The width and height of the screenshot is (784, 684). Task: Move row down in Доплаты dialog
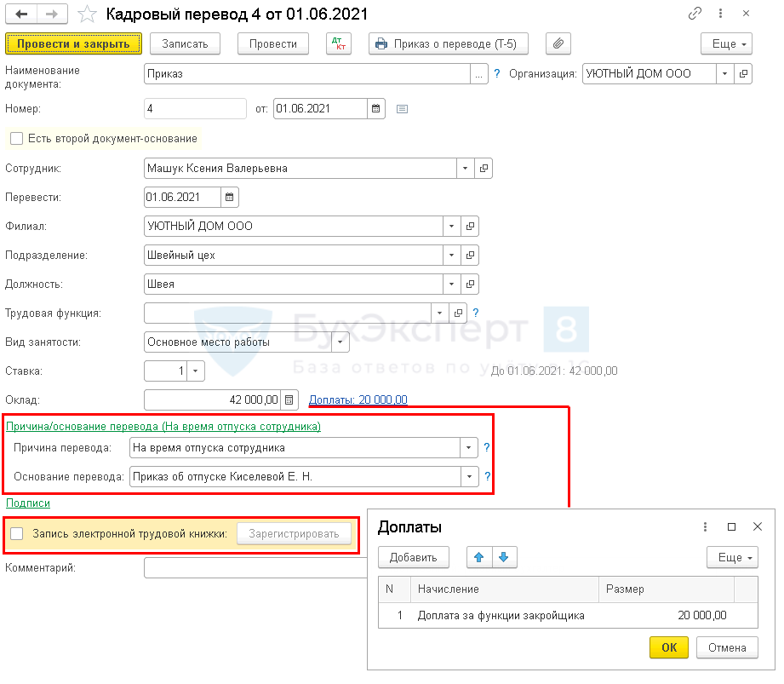click(503, 557)
